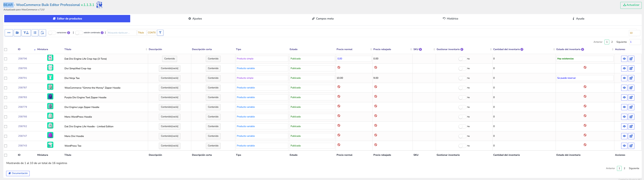Check the checkbox for product 258743
This screenshot has width=644, height=180.
click(x=6, y=146)
